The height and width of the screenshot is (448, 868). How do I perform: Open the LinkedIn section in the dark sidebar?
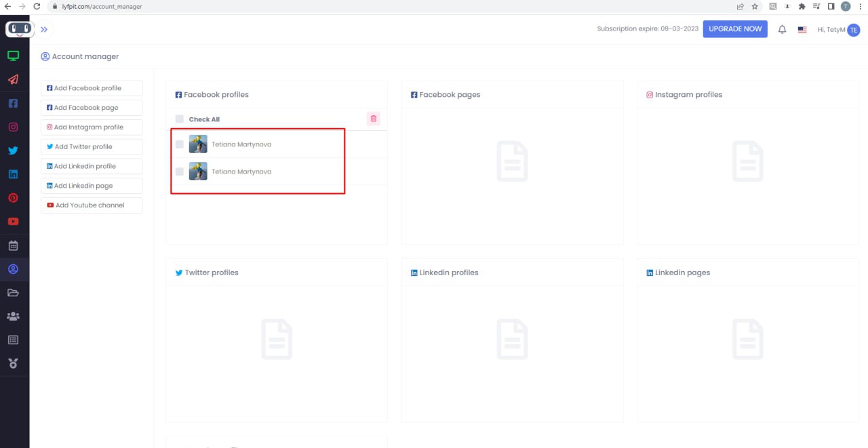pos(13,174)
